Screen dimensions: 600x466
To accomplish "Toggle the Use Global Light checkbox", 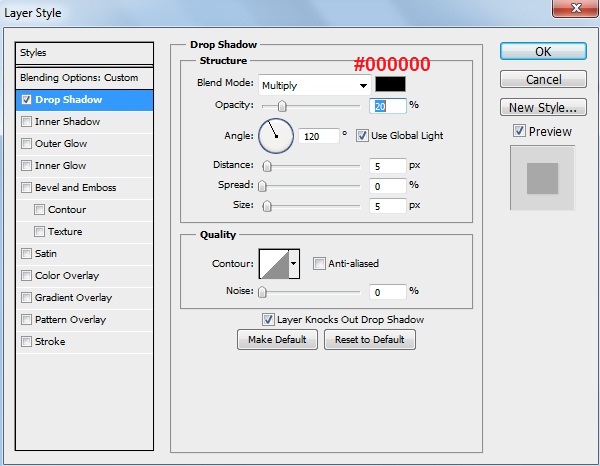I will [363, 135].
